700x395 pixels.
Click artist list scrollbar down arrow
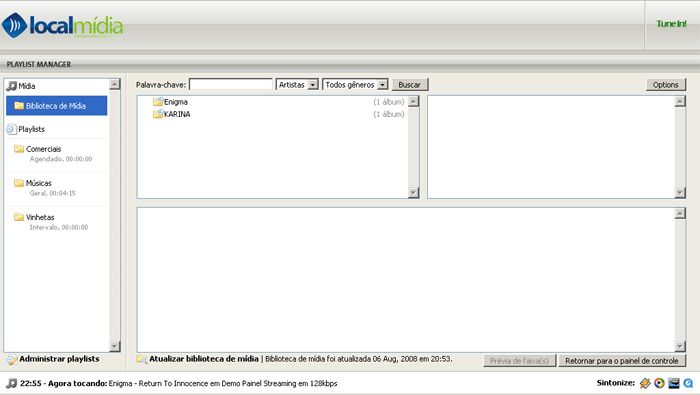tap(413, 192)
